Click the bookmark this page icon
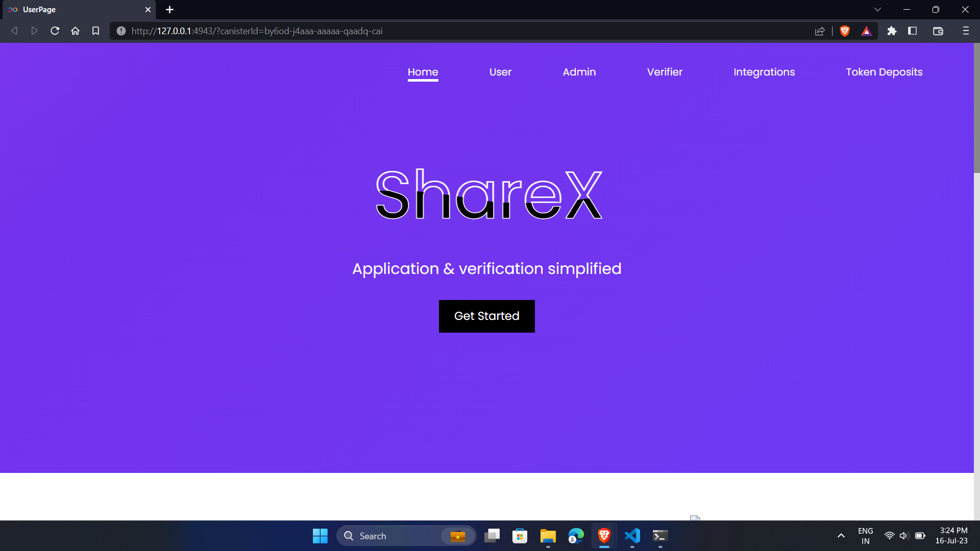 tap(95, 31)
